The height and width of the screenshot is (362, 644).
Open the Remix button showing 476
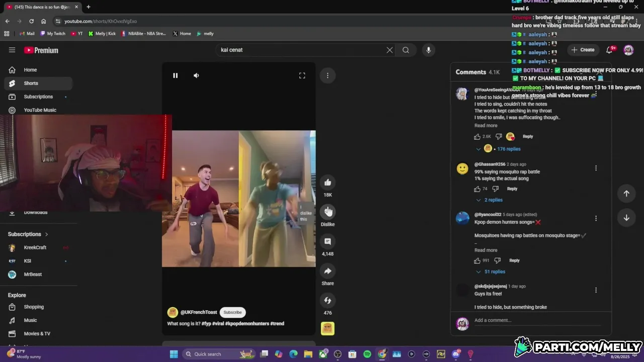(328, 300)
